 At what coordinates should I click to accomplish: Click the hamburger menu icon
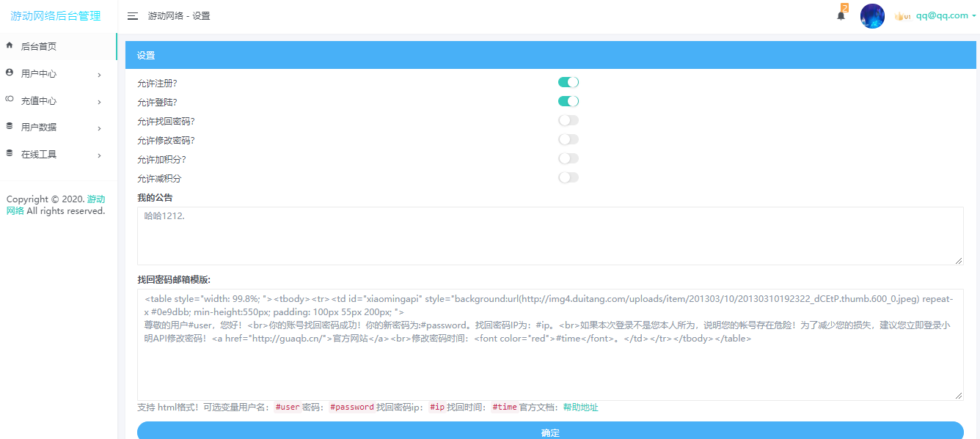133,16
